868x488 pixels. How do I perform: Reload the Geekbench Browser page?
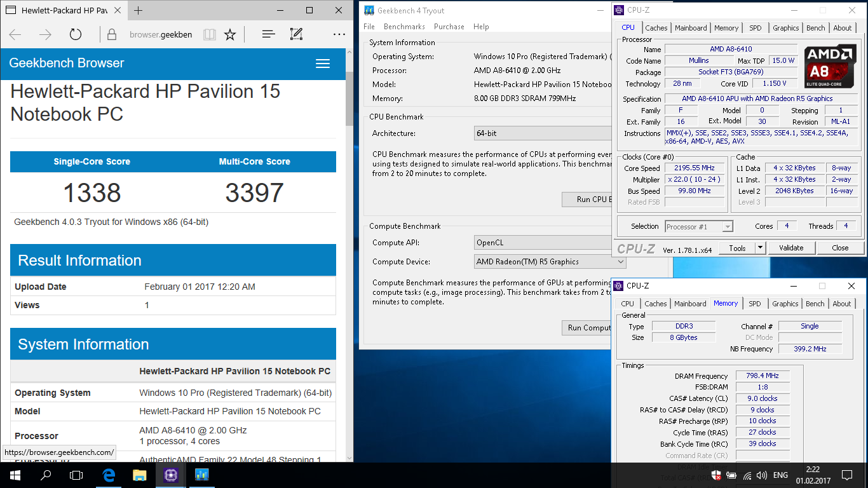coord(76,35)
